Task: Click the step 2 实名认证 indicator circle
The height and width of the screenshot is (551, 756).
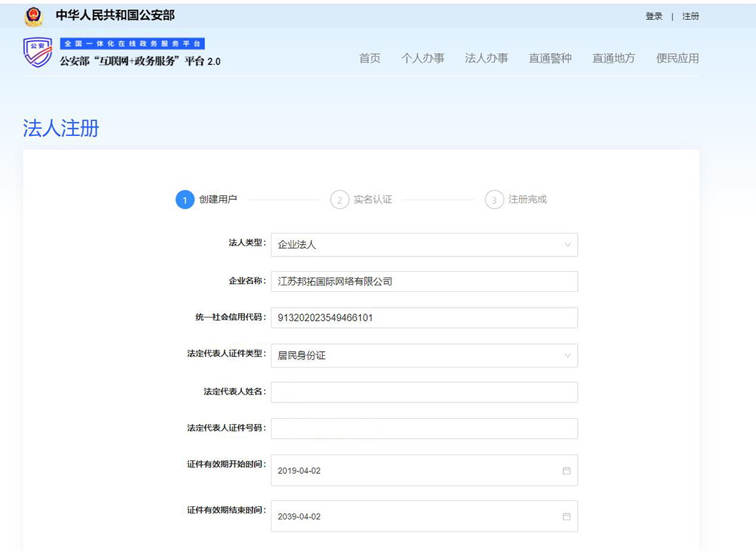Action: [339, 199]
